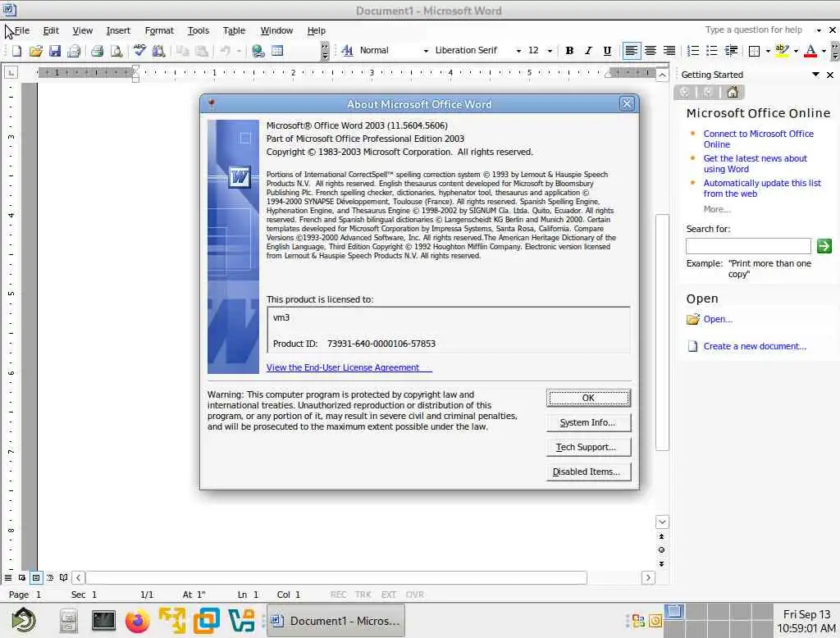Screen dimensions: 840x638
Task: Switch to Reading Layout icon
Action: (x=64, y=578)
